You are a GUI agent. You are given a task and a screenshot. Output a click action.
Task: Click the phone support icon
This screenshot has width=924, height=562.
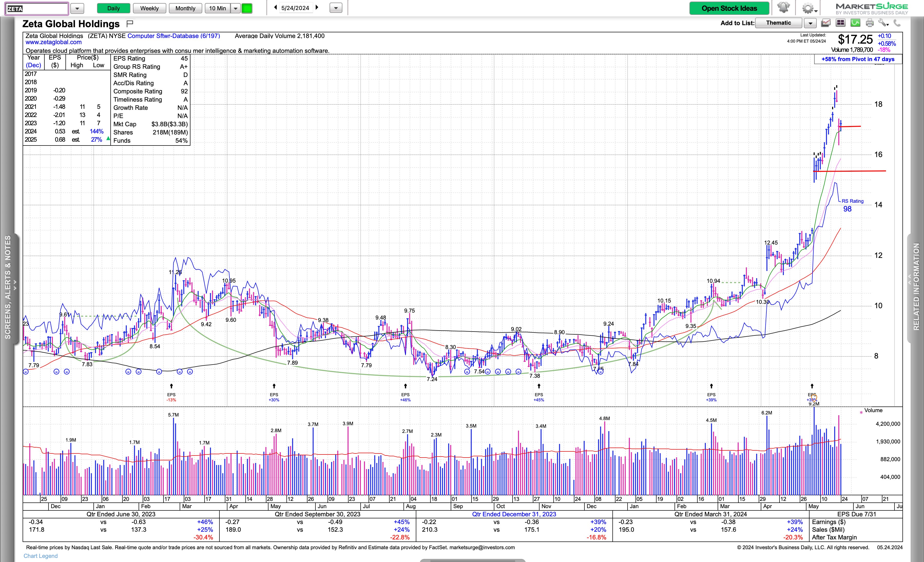click(897, 23)
